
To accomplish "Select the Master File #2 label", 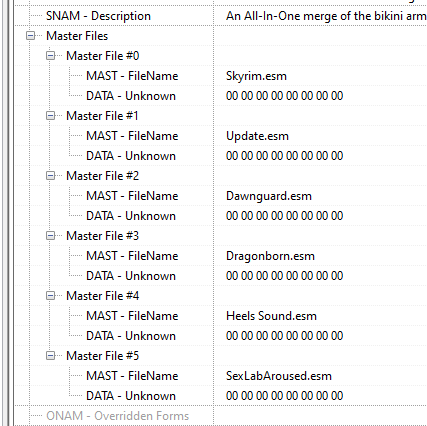I will tap(103, 176).
